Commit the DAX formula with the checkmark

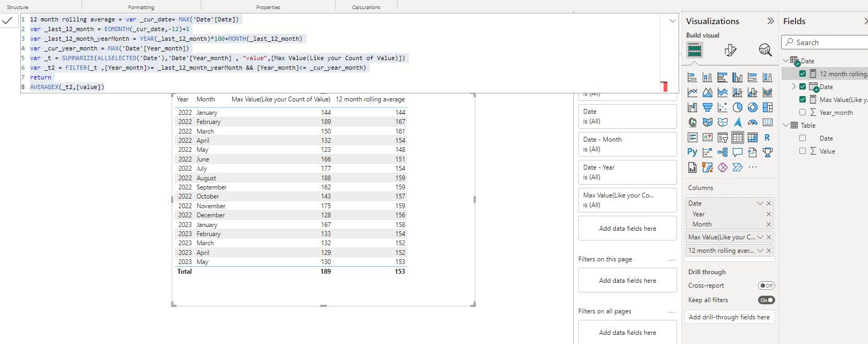click(x=7, y=20)
